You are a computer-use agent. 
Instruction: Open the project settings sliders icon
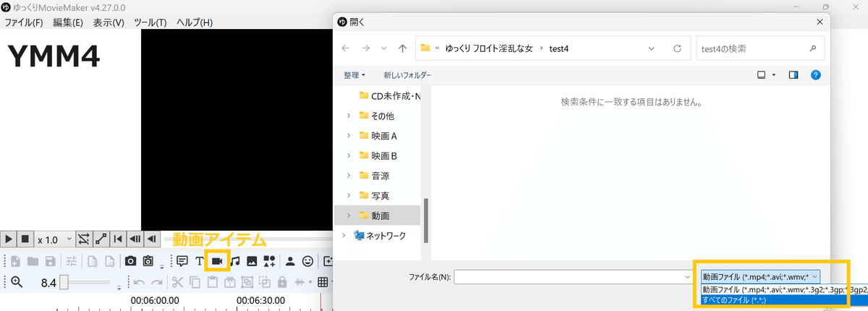(x=72, y=261)
